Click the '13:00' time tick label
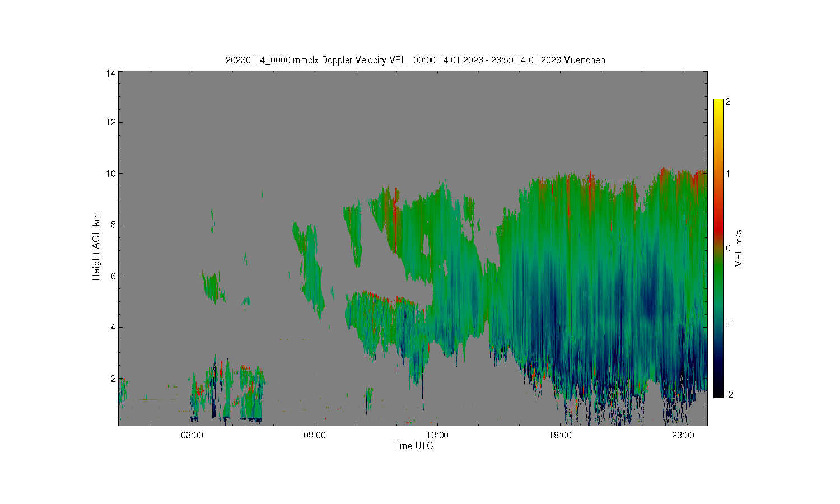The width and height of the screenshot is (840, 504). click(x=437, y=435)
